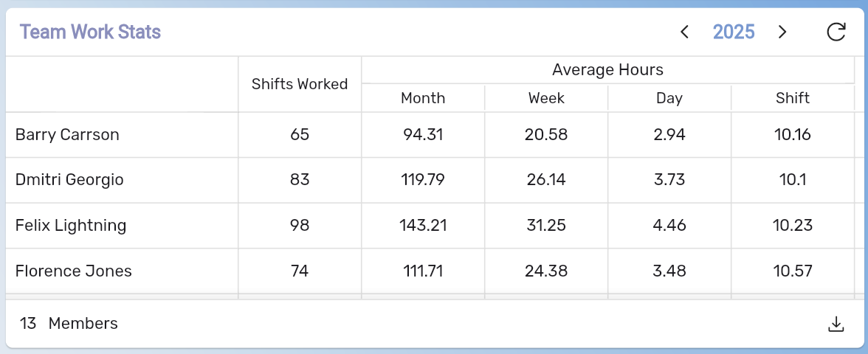Sort by Shifts Worked column header
This screenshot has width=868, height=354.
(300, 84)
